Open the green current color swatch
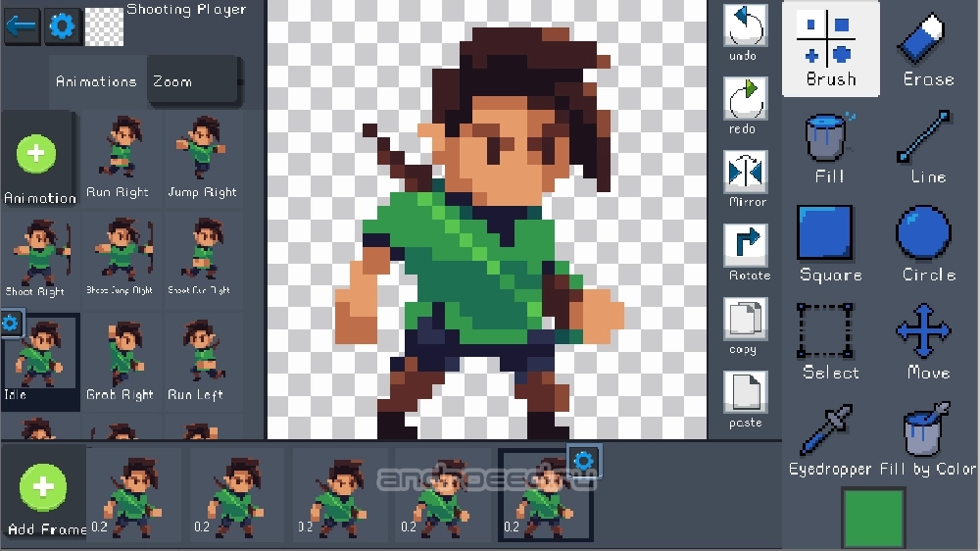 point(873,519)
